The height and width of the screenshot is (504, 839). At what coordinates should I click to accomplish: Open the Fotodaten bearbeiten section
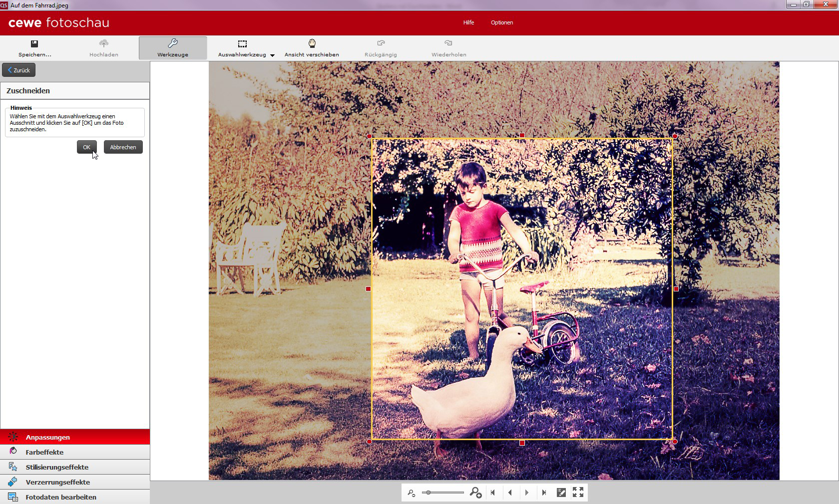(75, 497)
